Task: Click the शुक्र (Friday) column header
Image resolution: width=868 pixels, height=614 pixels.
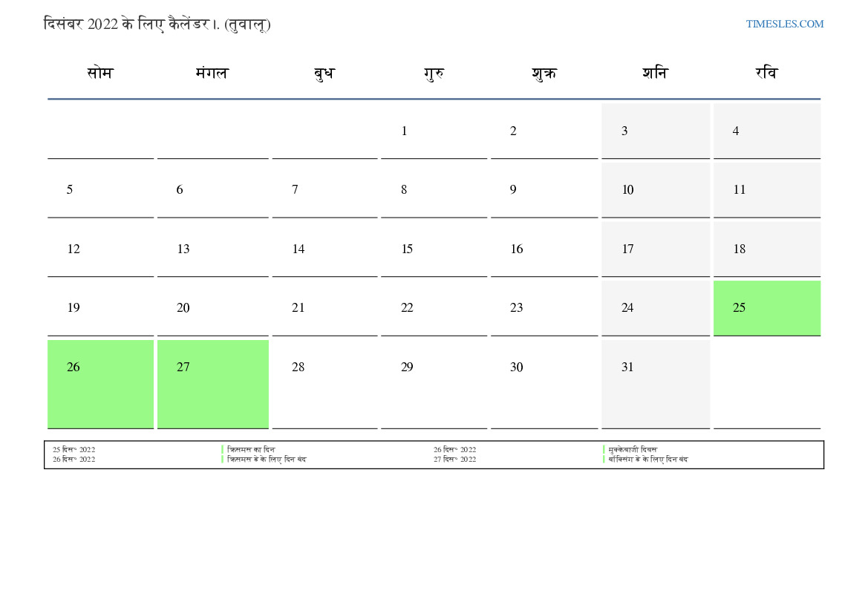Action: point(544,74)
